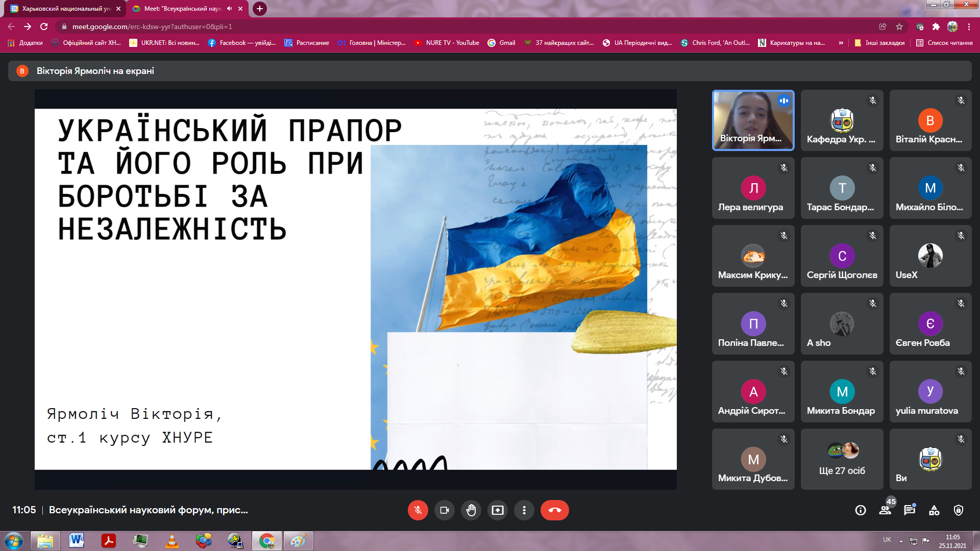Raise hand in the meeting
The image size is (980, 551).
pyautogui.click(x=471, y=510)
